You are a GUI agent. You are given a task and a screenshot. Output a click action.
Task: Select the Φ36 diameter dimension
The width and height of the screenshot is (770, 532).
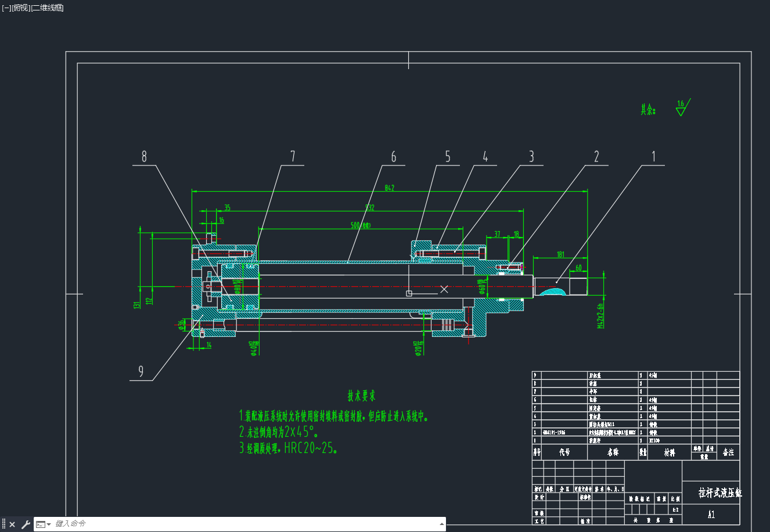tap(182, 324)
